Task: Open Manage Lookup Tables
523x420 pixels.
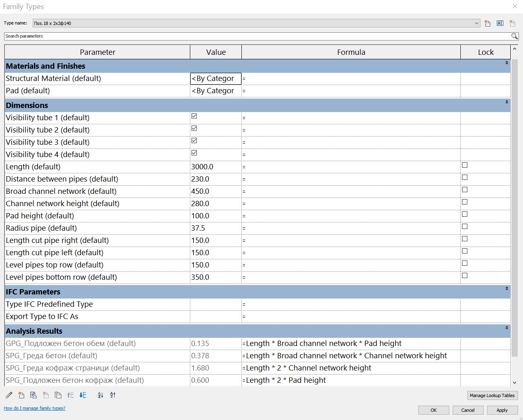Action: (x=492, y=395)
